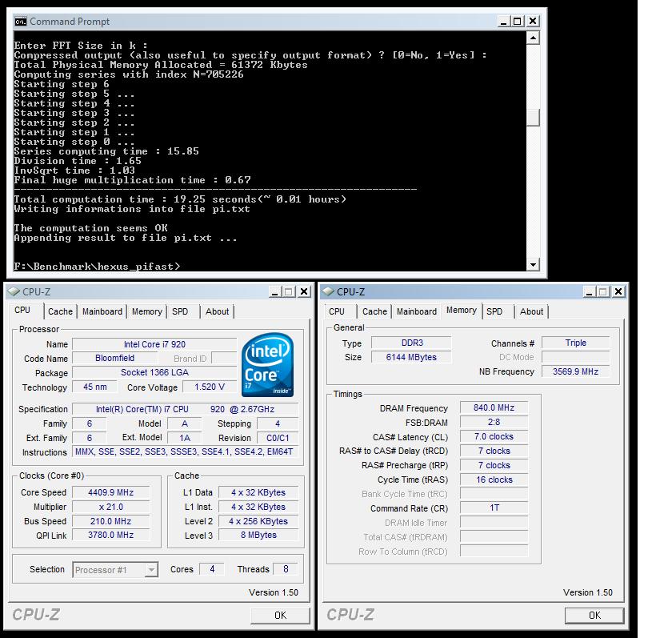The image size is (672, 638).
Task: Click the Instructions field listing MMX, SSE
Action: click(x=185, y=451)
